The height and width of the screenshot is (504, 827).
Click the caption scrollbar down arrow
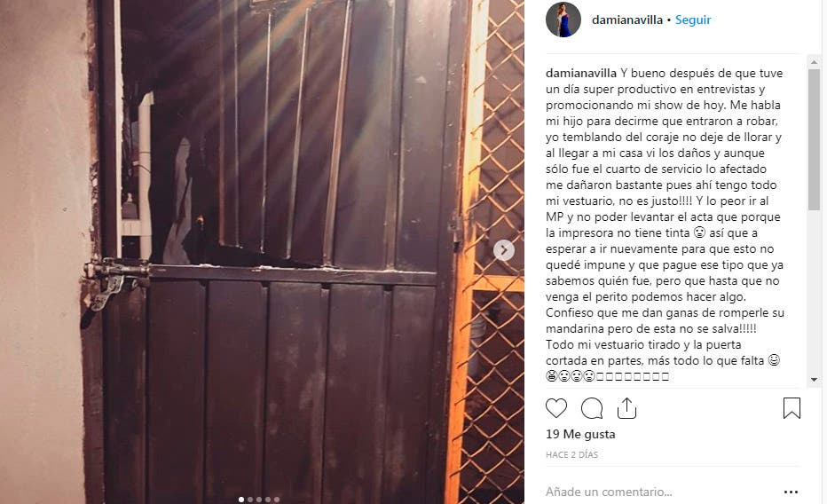[x=814, y=380]
